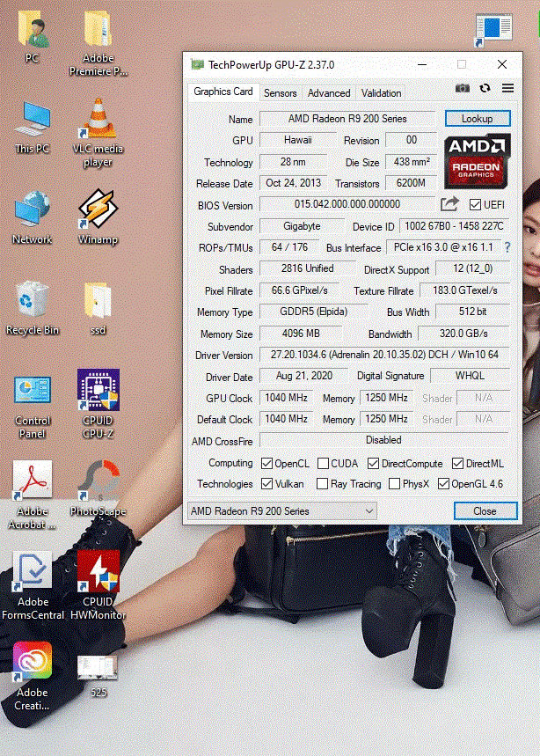Click the Driver Version text field
This screenshot has height=756, width=540.
383,355
